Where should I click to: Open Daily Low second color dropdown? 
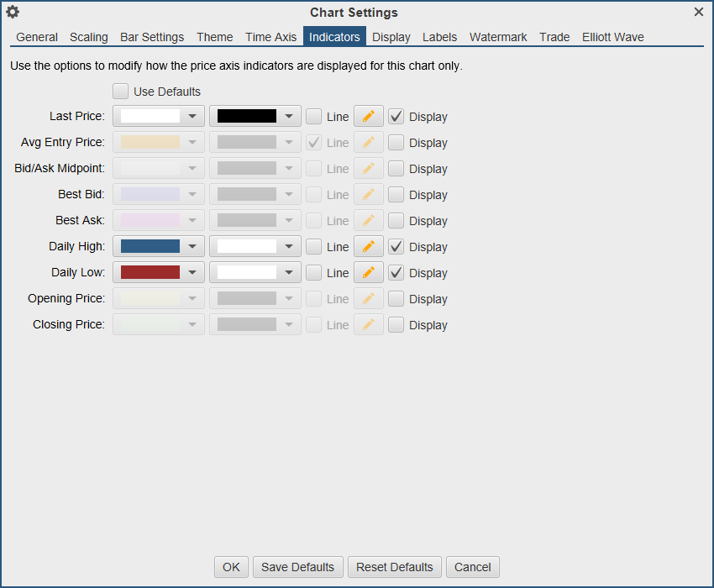[290, 273]
